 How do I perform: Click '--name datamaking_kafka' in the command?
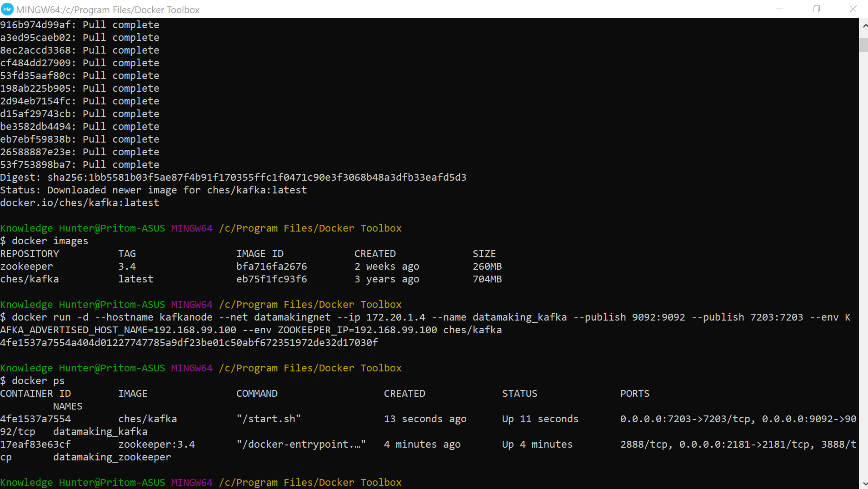(x=499, y=317)
